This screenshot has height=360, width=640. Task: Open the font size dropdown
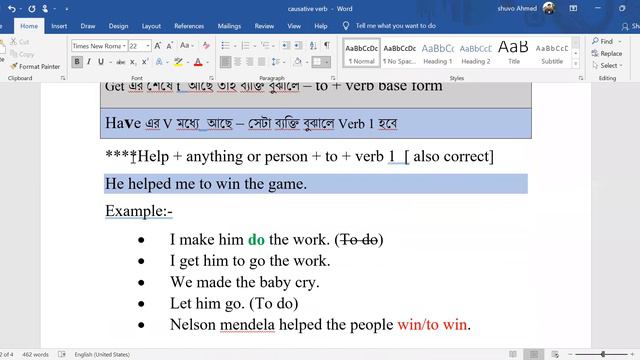148,46
